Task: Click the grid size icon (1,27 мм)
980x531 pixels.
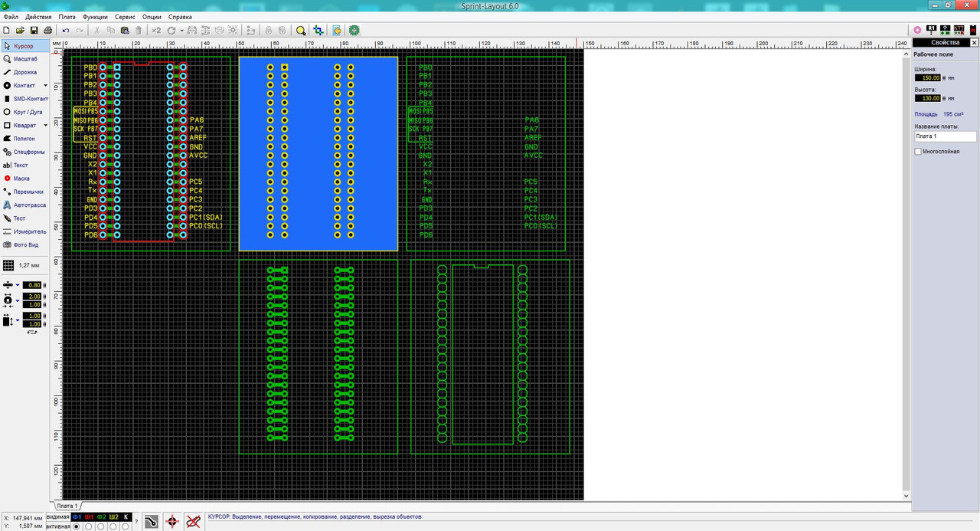Action: tap(8, 265)
